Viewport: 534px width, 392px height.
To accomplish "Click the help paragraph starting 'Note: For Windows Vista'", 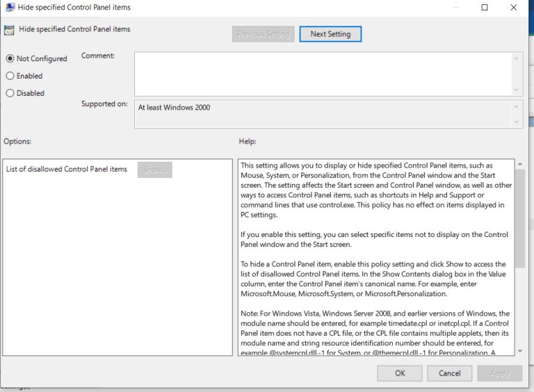I will [x=375, y=333].
